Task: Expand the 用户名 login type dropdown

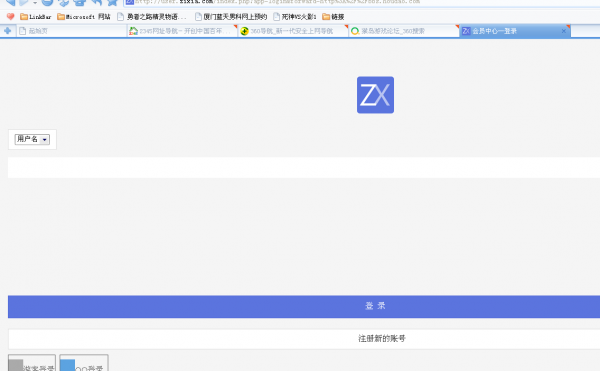Action: [x=32, y=139]
